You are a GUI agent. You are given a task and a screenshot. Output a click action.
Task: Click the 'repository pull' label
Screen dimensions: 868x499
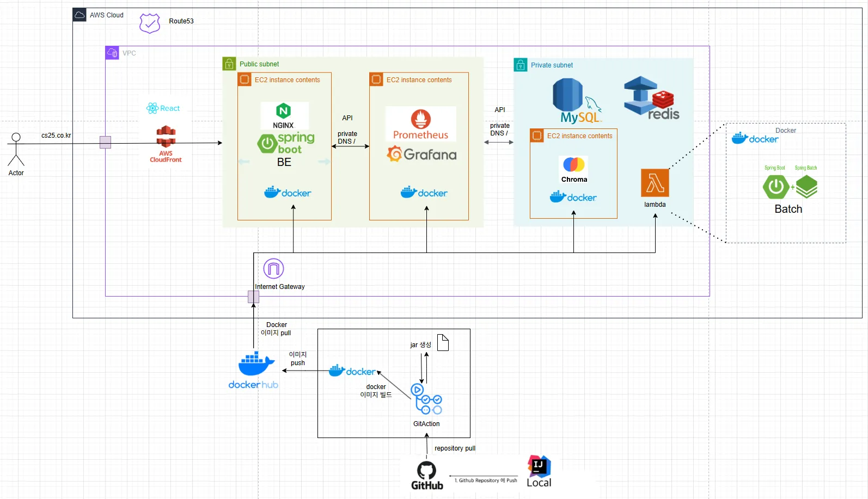(455, 448)
